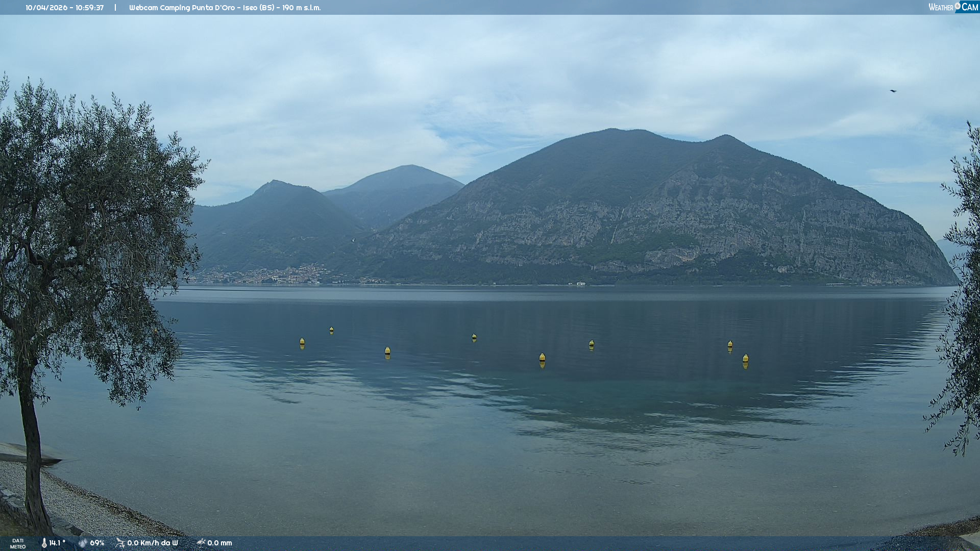Select the DATI METEO label

(x=18, y=543)
